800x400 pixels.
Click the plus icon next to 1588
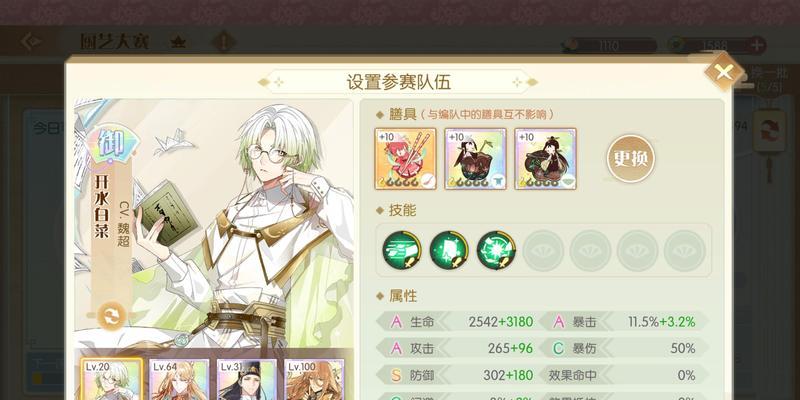[x=757, y=45]
